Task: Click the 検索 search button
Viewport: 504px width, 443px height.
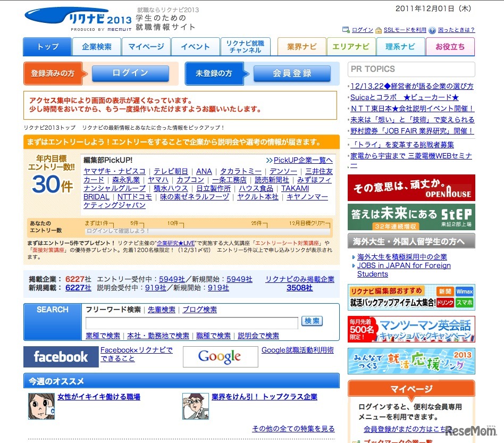Action: point(312,321)
